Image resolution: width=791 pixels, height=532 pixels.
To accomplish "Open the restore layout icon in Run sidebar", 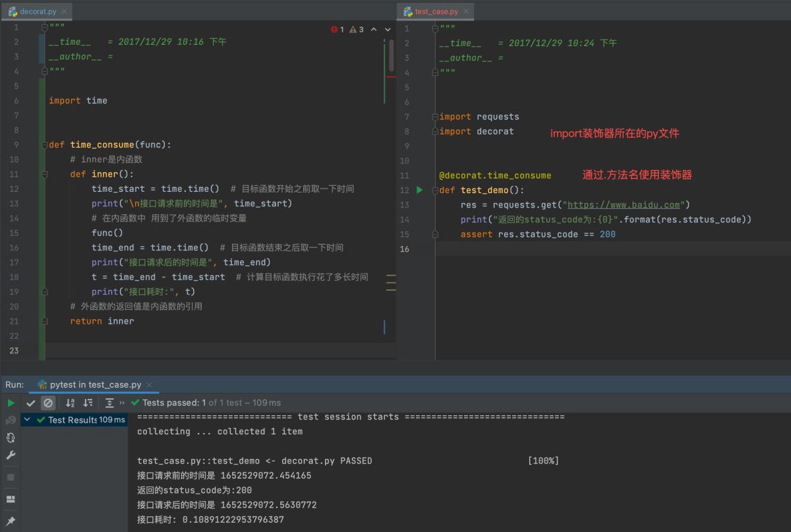I will pos(11,499).
